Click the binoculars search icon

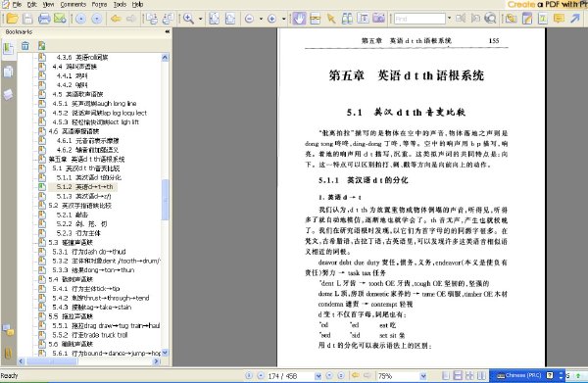347,19
